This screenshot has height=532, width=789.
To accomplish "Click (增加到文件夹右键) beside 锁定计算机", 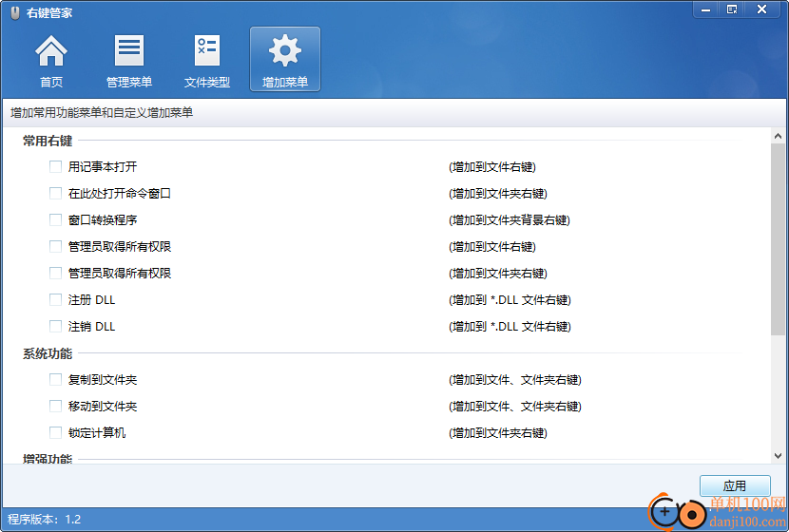I will click(498, 433).
